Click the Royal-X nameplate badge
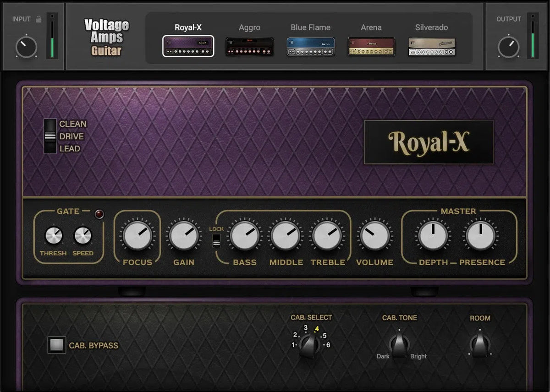550x392 pixels. [x=429, y=142]
